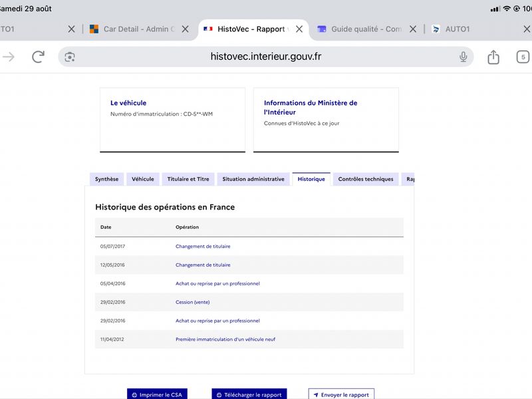Show the open tabs counter

click(523, 57)
